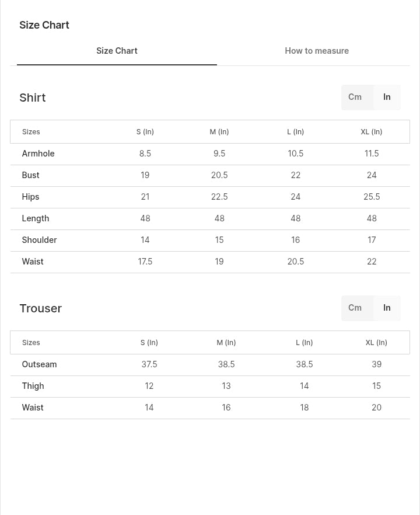Click the Shirt Waist value 17.5
The height and width of the screenshot is (515, 420).
pos(145,262)
